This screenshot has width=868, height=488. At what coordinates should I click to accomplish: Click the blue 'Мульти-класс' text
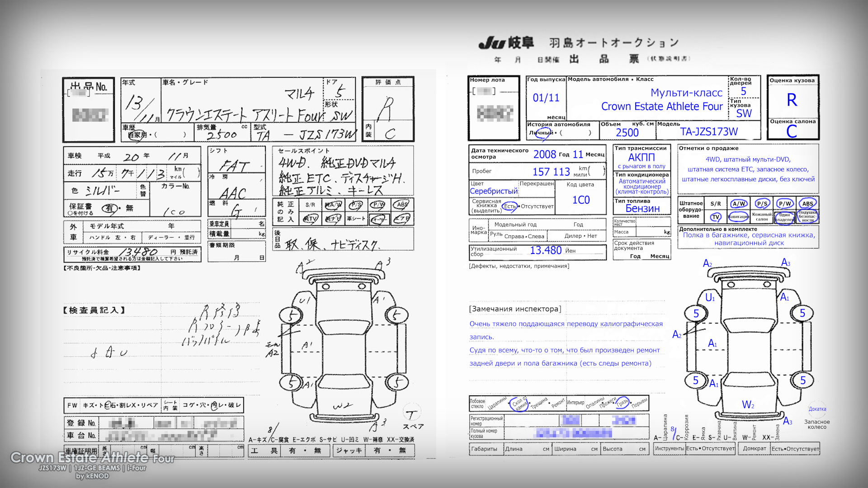[x=686, y=93]
